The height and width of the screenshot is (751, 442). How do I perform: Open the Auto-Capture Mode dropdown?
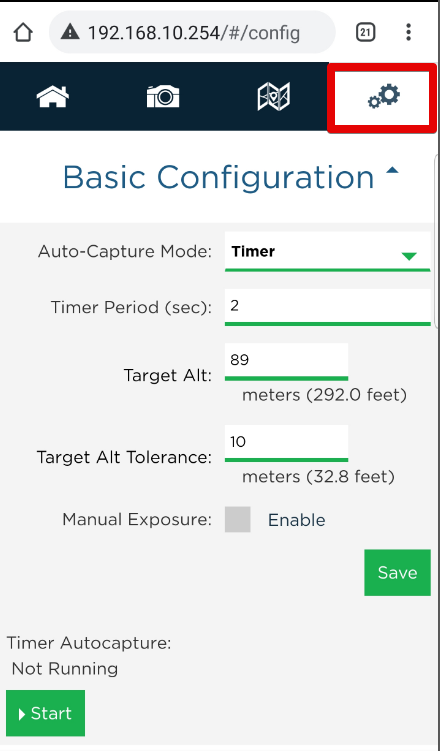pos(328,251)
